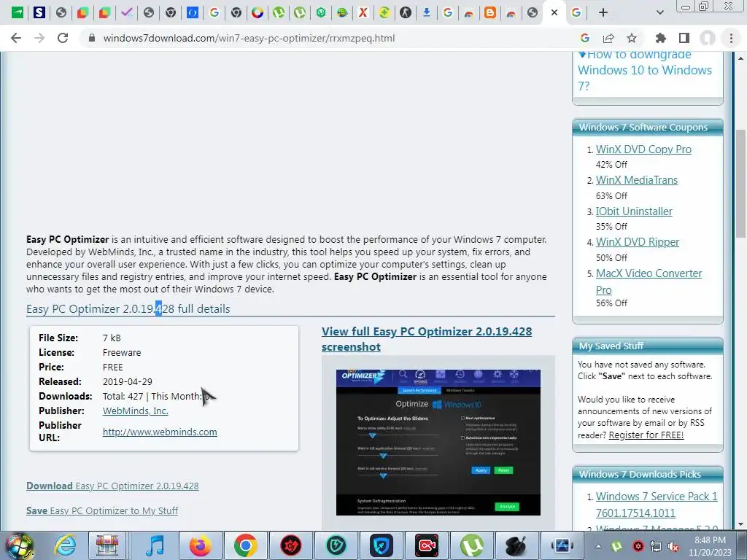The width and height of the screenshot is (747, 560).
Task: Expand the tab search dropdown arrow
Action: [x=659, y=13]
